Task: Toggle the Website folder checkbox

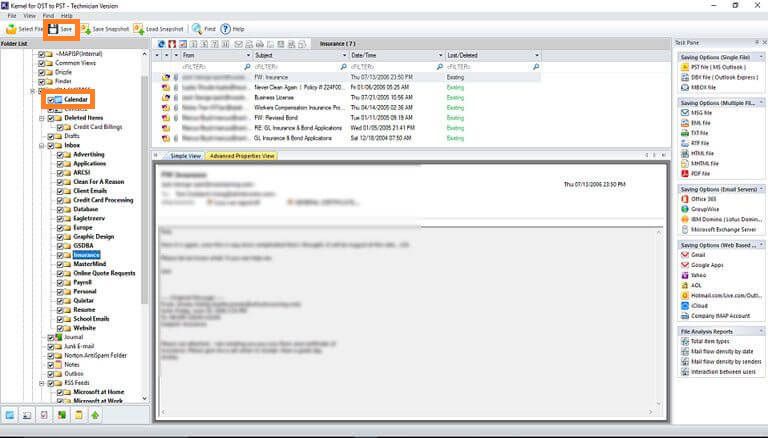Action: [x=60, y=328]
